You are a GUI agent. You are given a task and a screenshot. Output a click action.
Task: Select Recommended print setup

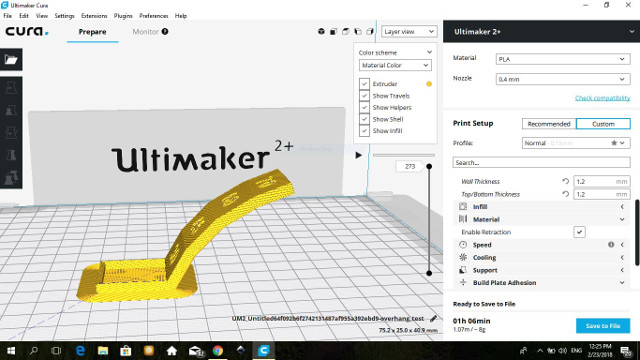tap(549, 124)
